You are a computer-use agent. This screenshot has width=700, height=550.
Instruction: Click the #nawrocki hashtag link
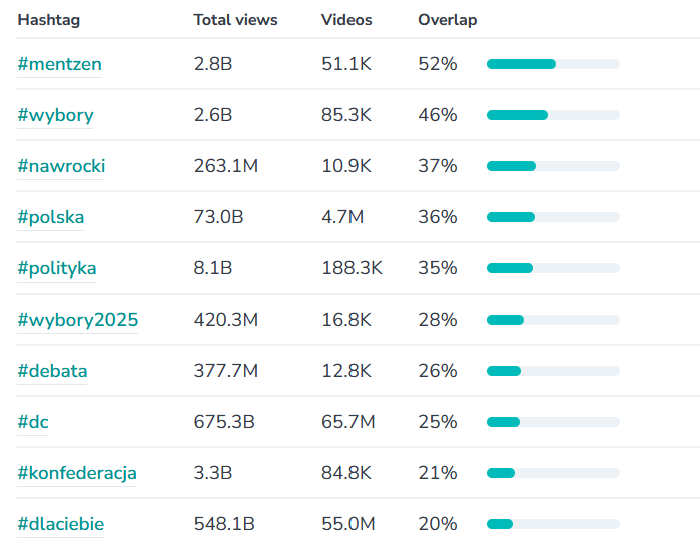(x=61, y=166)
